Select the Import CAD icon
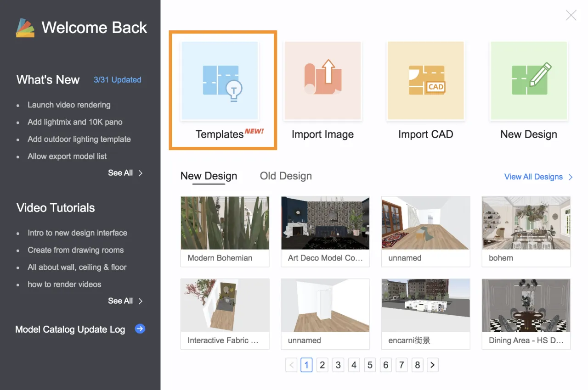 tap(426, 81)
